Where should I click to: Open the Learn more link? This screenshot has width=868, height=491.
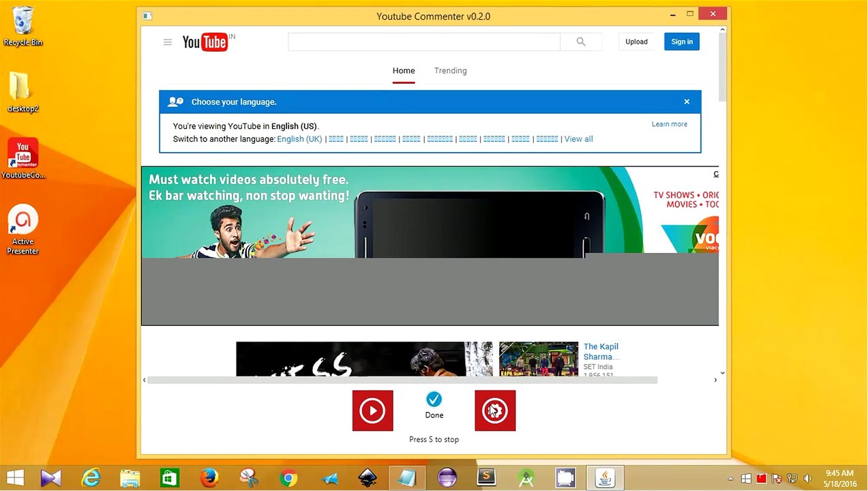pyautogui.click(x=670, y=124)
